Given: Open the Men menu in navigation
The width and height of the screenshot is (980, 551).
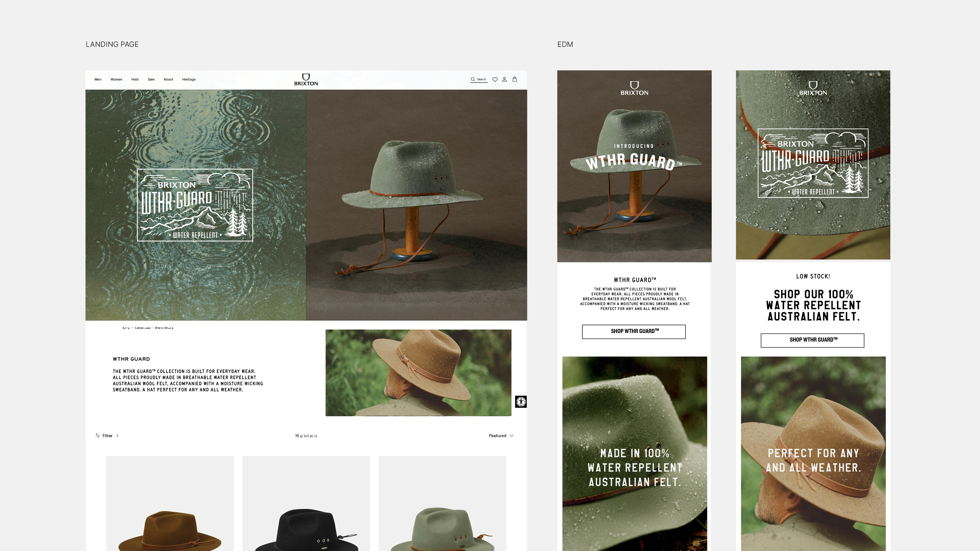Looking at the screenshot, I should [98, 80].
